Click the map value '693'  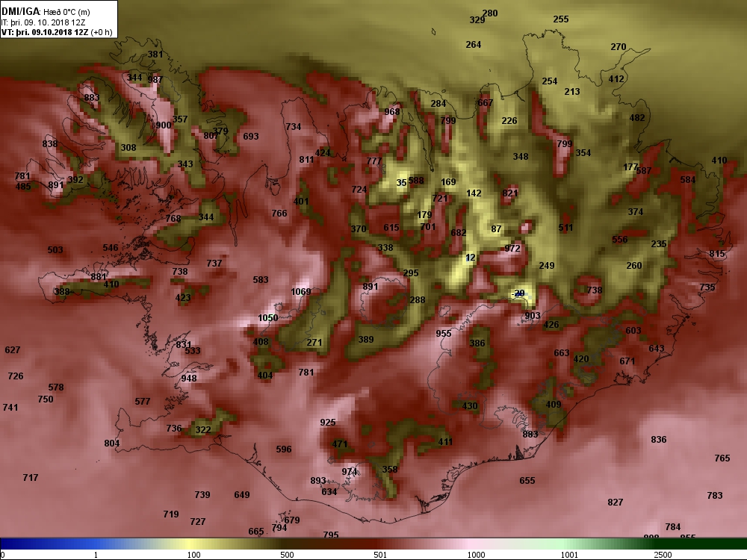[251, 136]
